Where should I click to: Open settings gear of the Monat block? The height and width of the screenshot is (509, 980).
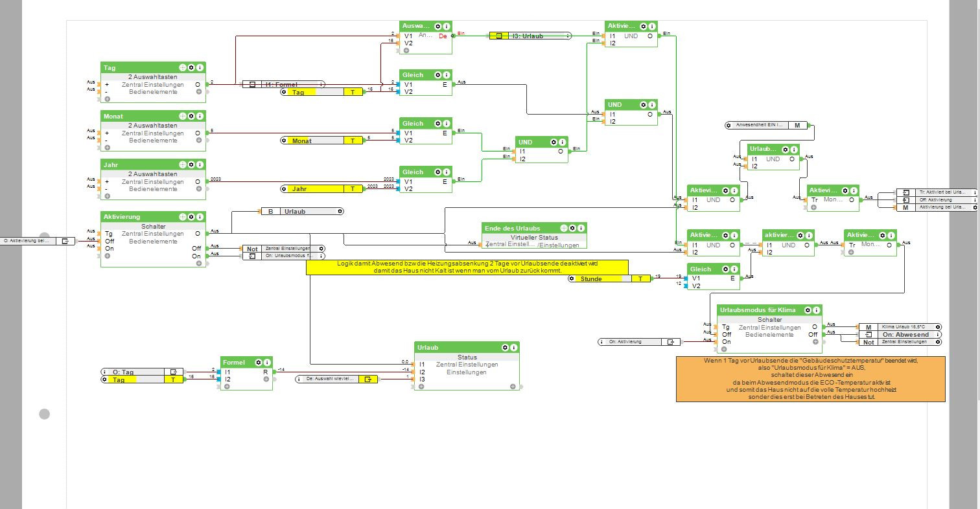tap(191, 116)
